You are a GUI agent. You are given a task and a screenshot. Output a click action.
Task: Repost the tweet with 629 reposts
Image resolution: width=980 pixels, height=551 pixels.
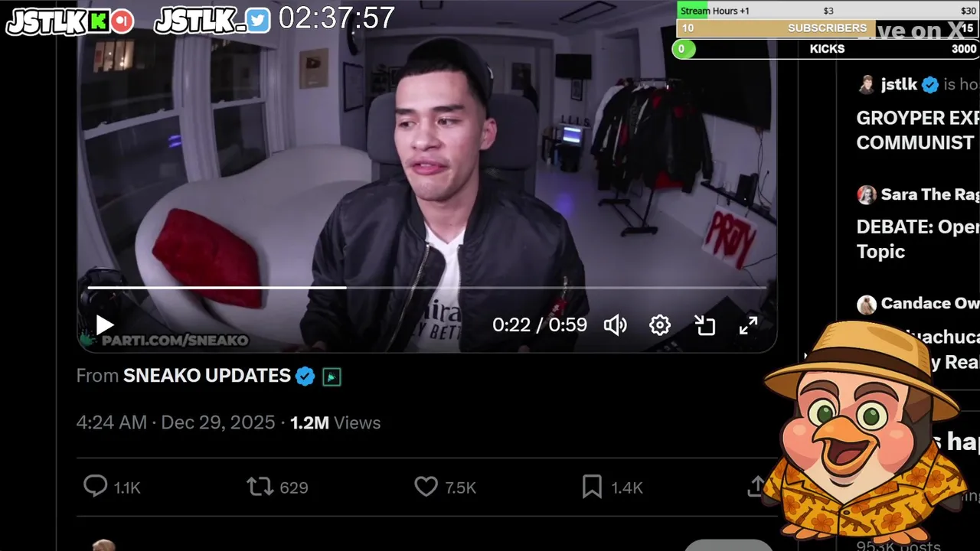(260, 487)
